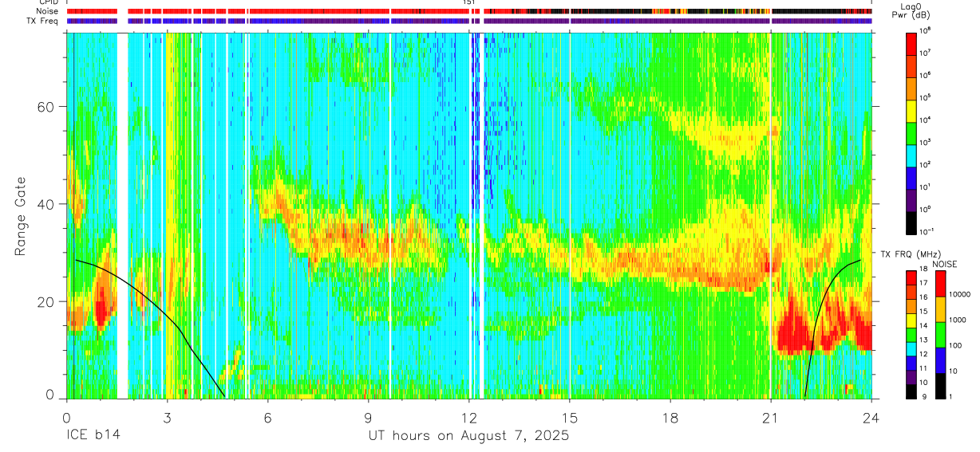Viewport: 980px width, 452px height.
Task: Click the '1000' label on NOISE scale
Action: 958,320
